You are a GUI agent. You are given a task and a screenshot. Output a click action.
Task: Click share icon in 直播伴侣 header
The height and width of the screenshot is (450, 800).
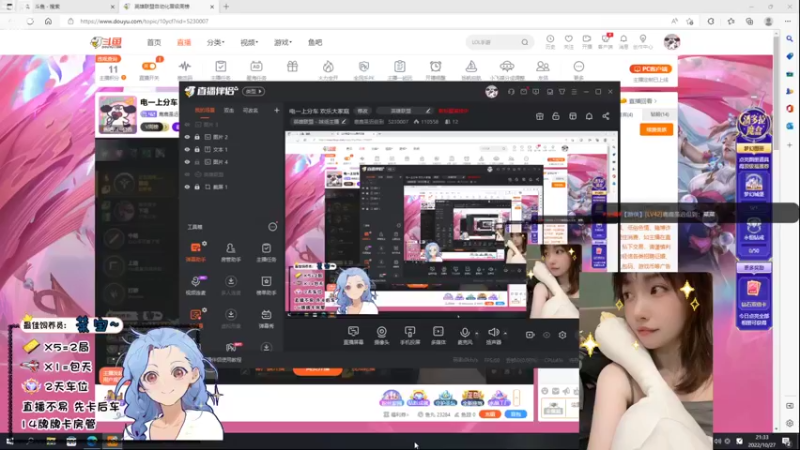[606, 116]
